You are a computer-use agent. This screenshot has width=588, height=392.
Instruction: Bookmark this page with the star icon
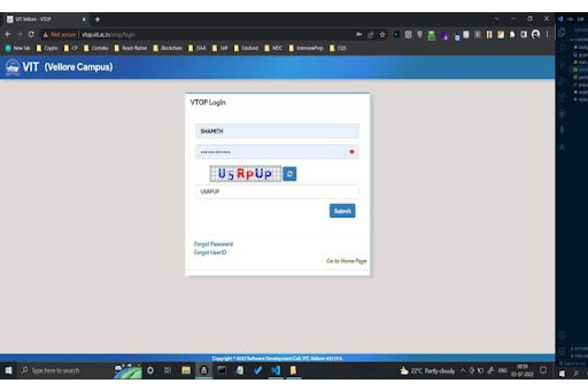pyautogui.click(x=382, y=35)
